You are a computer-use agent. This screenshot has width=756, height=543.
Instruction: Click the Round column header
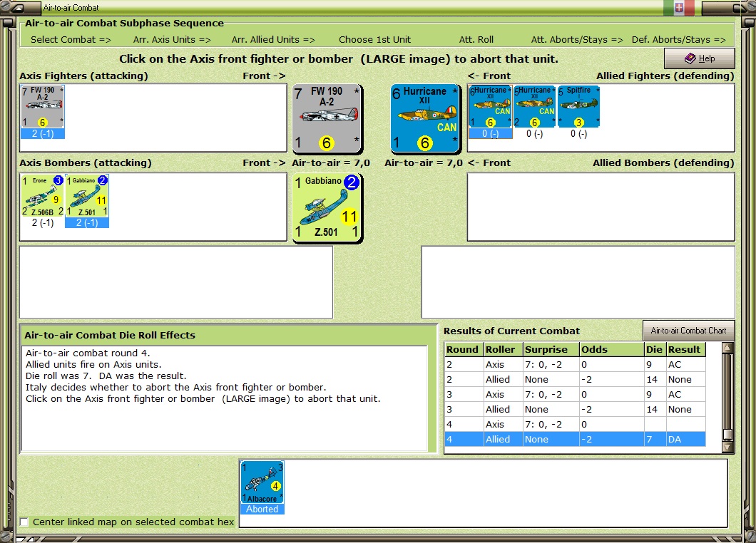point(464,349)
